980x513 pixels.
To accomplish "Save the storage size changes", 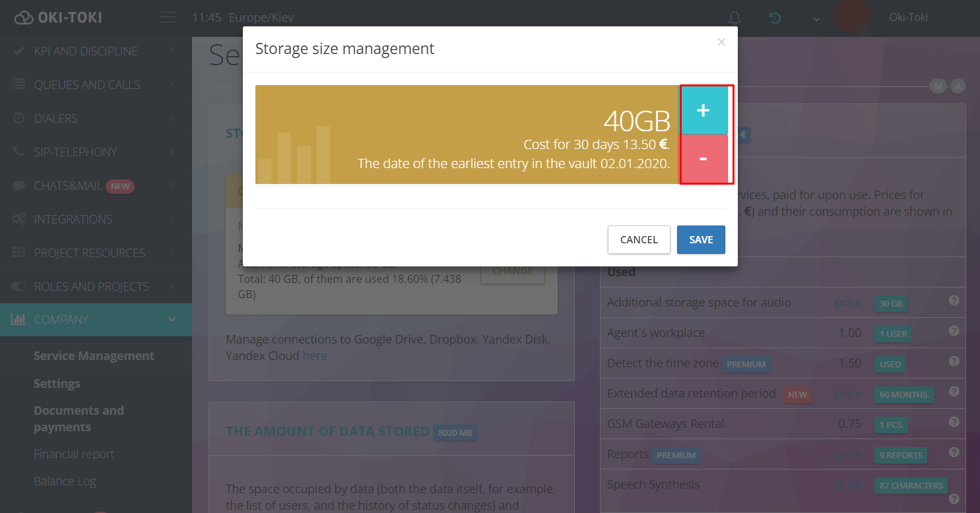I will click(701, 240).
